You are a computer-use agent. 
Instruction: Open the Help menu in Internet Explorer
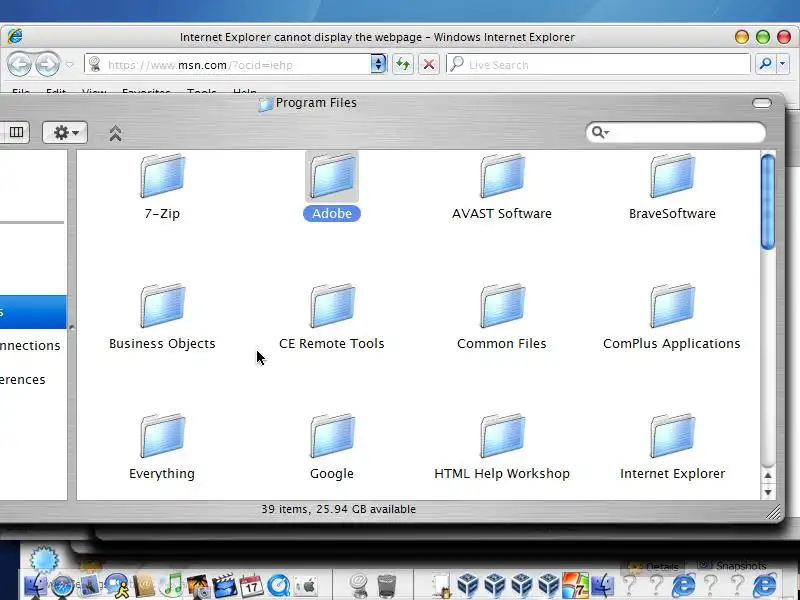[x=244, y=92]
